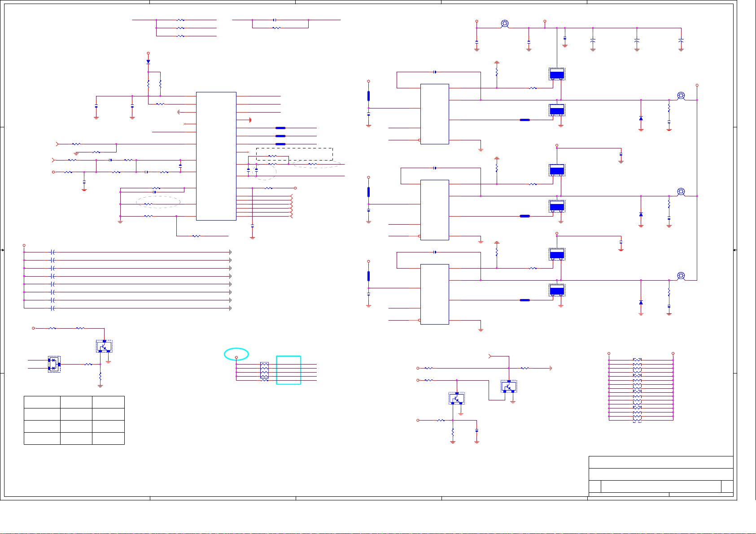This screenshot has height=534, width=756.
Task: Select the cyan rectangle over the bus lines
Action: [288, 370]
